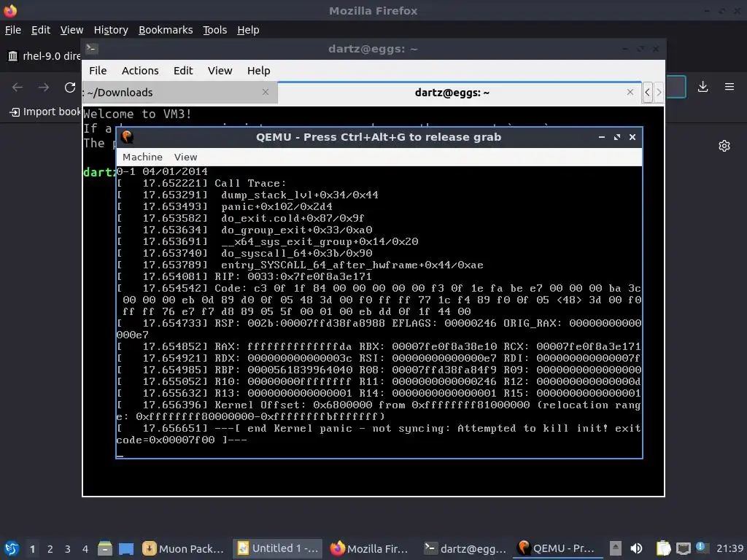Open the terminal Actions menu
The width and height of the screenshot is (747, 560).
pyautogui.click(x=140, y=71)
